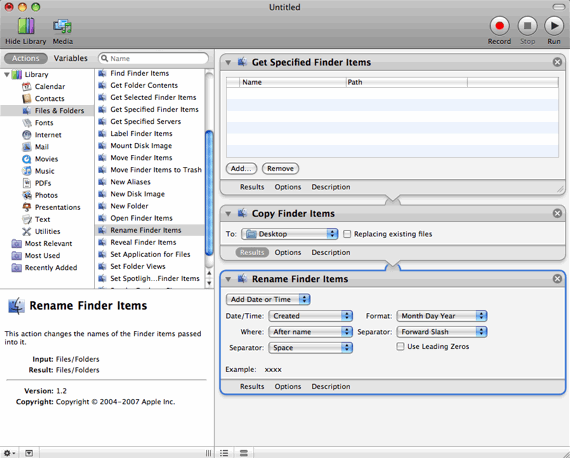Switch to the Variables tab
This screenshot has height=458, width=570.
pos(71,58)
